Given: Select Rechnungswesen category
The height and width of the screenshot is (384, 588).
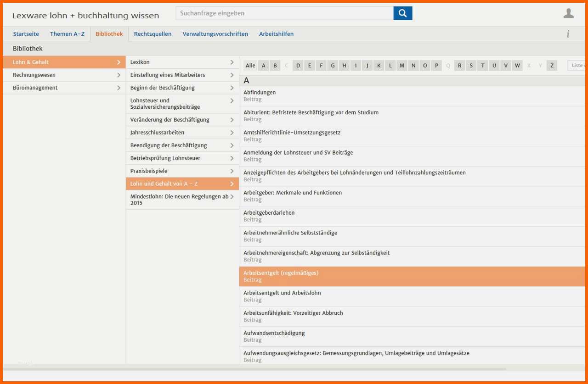Looking at the screenshot, I should pos(64,75).
